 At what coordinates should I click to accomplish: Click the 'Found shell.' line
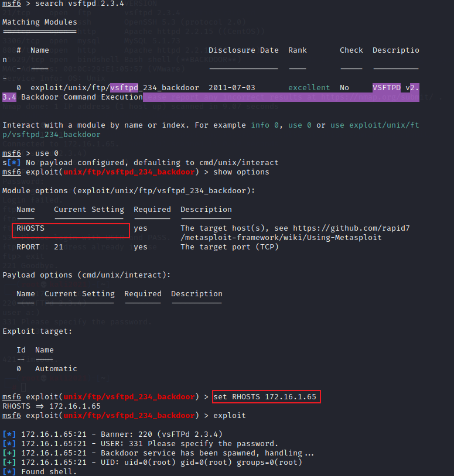(x=40, y=472)
